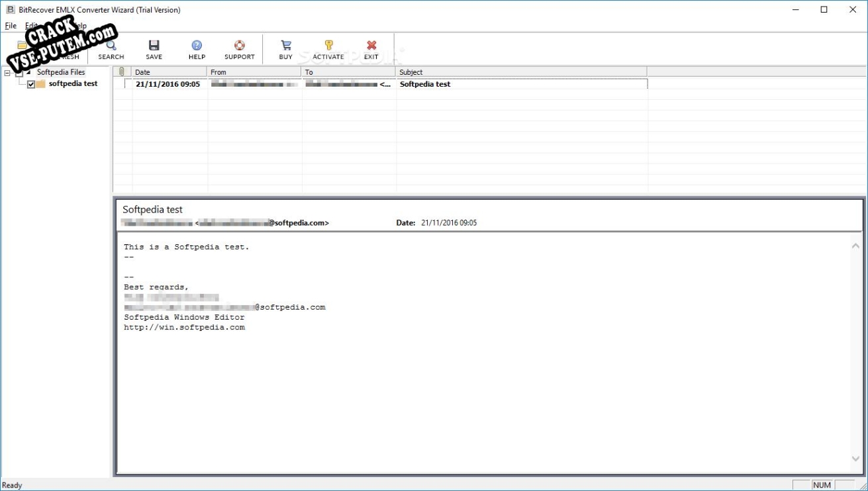Click 'Softpedia Windows Editor' signature line
This screenshot has width=868, height=491.
pyautogui.click(x=184, y=317)
